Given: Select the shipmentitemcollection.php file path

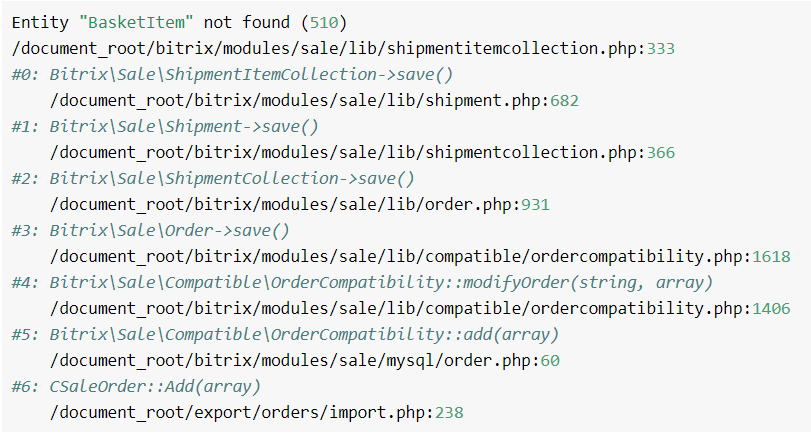Looking at the screenshot, I should [x=328, y=49].
